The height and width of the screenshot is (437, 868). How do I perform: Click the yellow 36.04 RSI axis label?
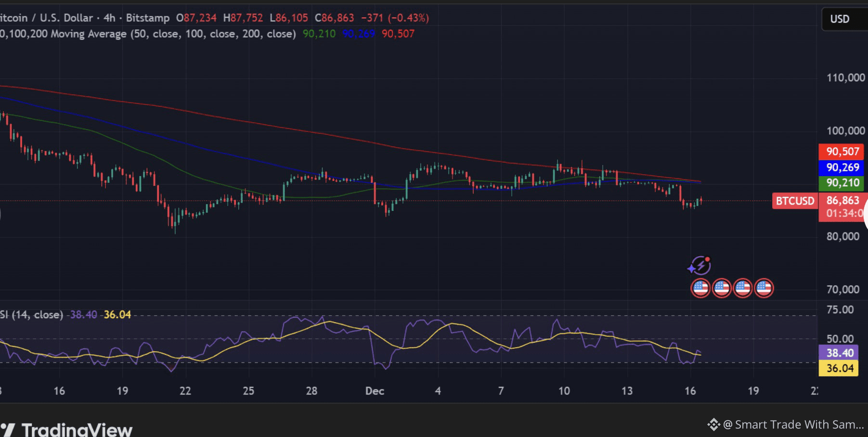839,368
